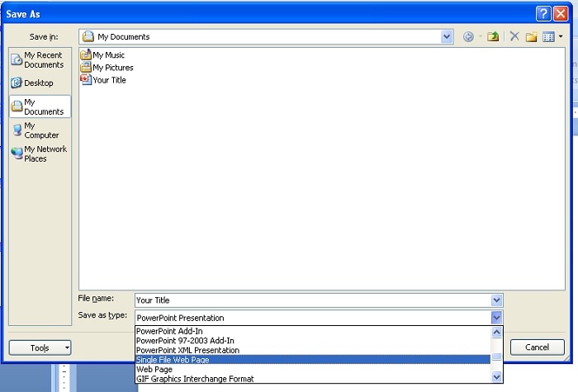Image resolution: width=578 pixels, height=392 pixels.
Task: Expand the Save in location dropdown
Action: click(447, 36)
